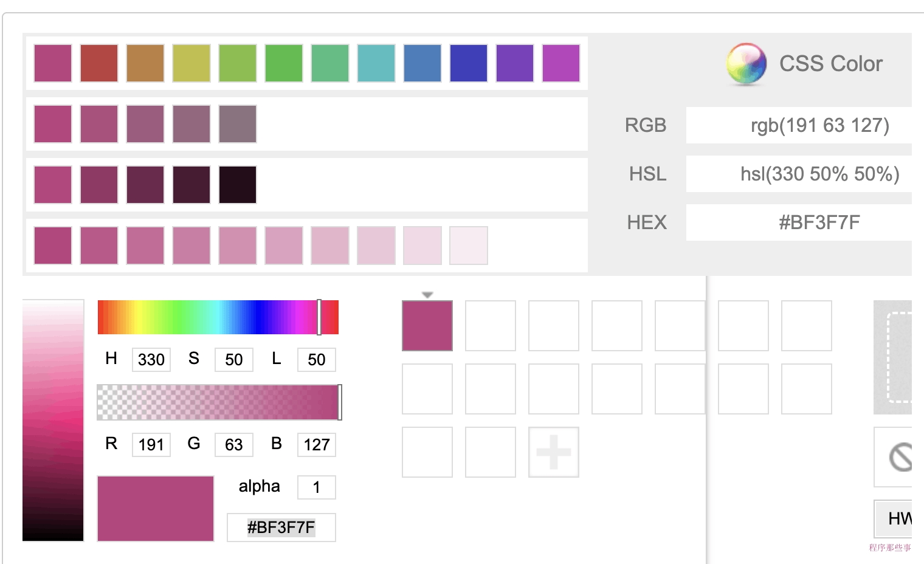Click the no-color void icon
The image size is (924, 564).
click(901, 457)
